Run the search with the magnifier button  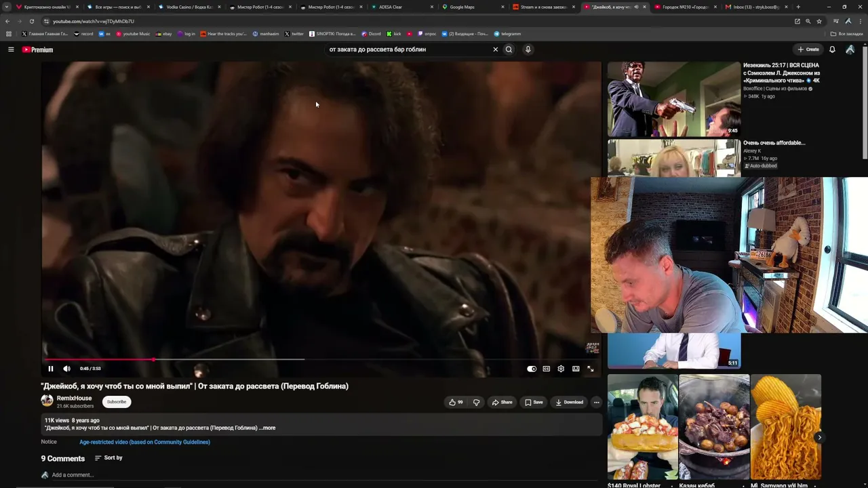pos(509,49)
